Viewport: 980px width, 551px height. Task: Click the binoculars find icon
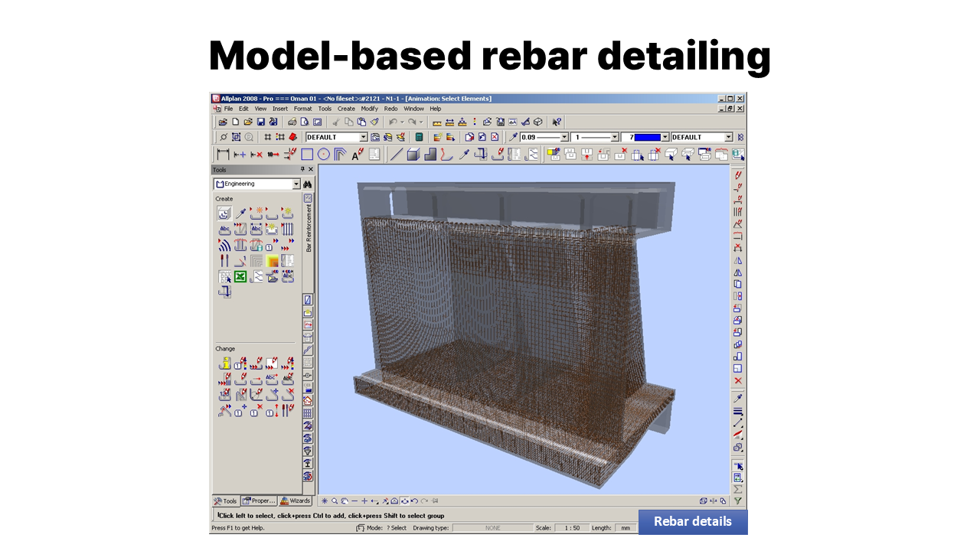point(308,184)
